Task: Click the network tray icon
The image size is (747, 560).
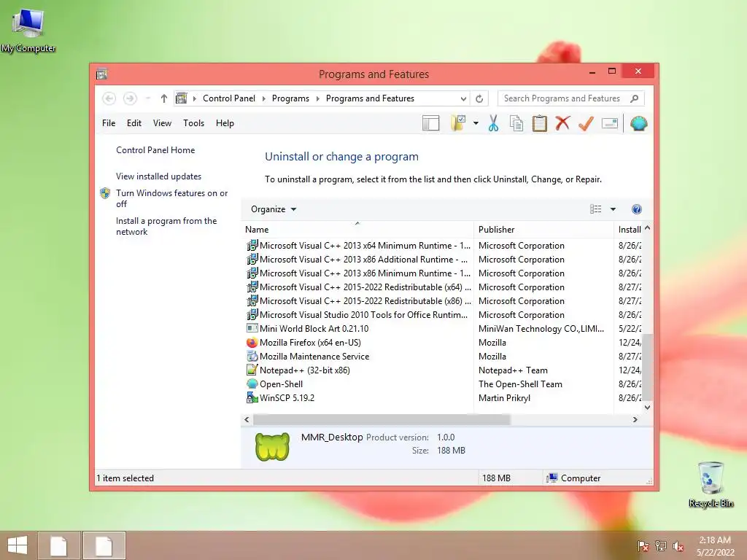Action: point(660,546)
